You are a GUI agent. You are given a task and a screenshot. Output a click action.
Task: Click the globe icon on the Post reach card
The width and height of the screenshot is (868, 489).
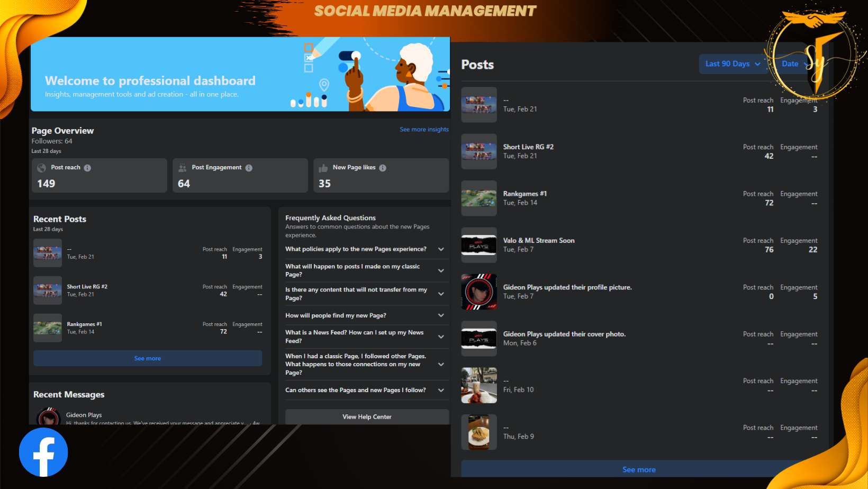[x=42, y=168]
